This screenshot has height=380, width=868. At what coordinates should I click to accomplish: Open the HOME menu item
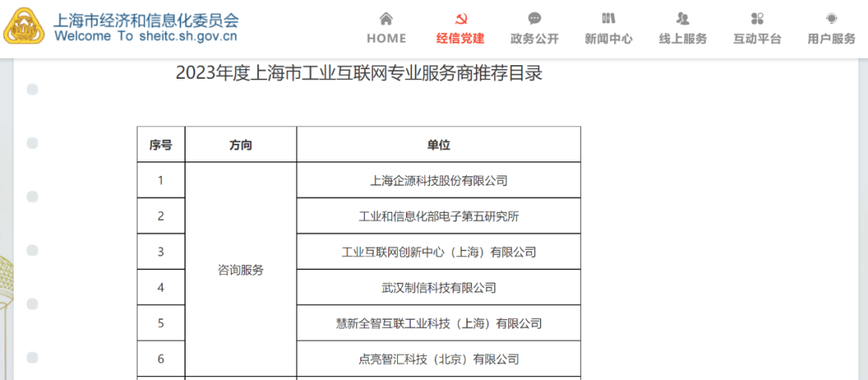387,39
